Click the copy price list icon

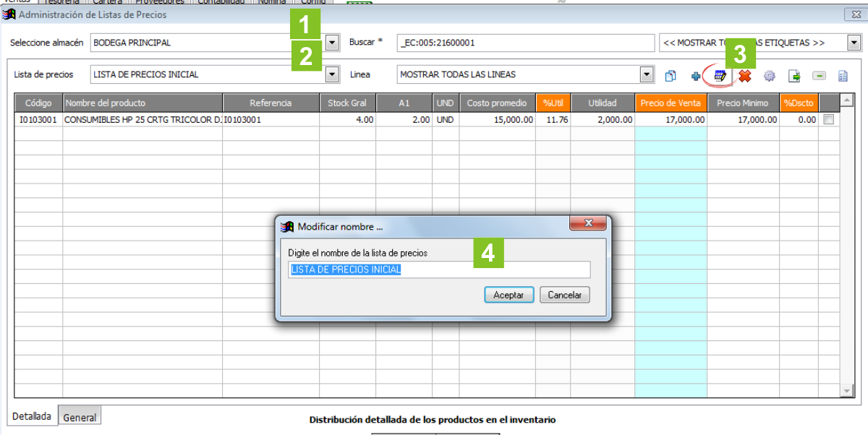(x=671, y=75)
